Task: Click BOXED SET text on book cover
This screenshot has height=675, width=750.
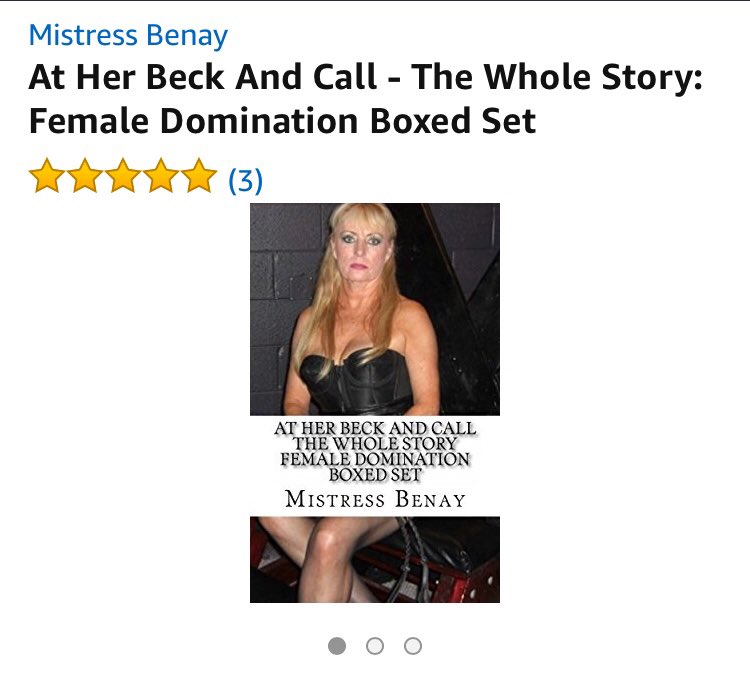Action: point(375,475)
